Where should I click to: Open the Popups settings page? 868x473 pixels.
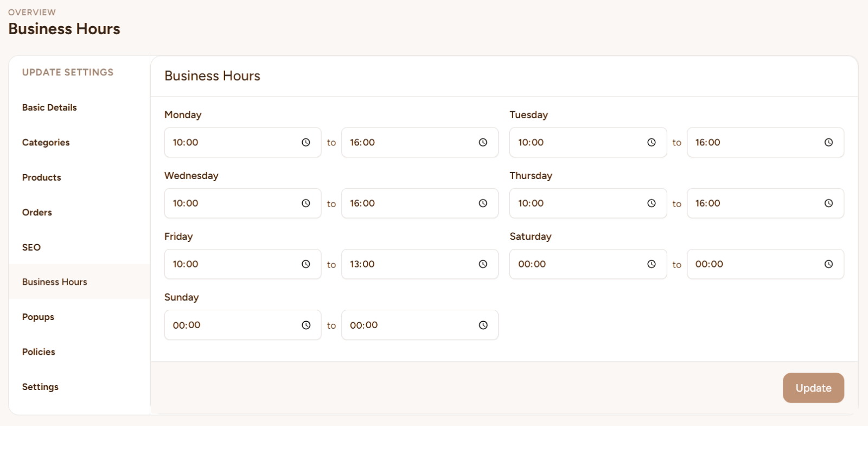(x=38, y=317)
